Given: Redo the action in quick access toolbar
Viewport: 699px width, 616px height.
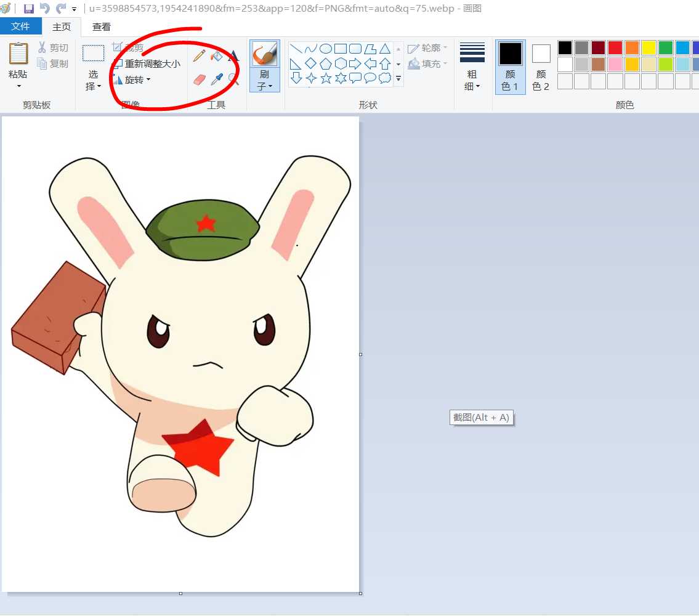Looking at the screenshot, I should click(61, 8).
